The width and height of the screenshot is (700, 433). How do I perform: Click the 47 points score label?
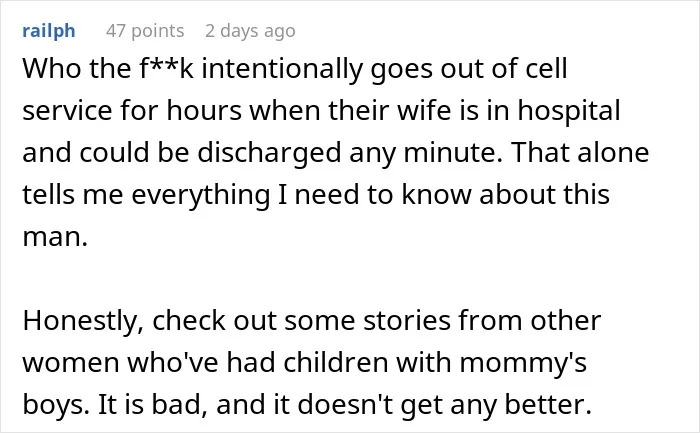point(145,31)
